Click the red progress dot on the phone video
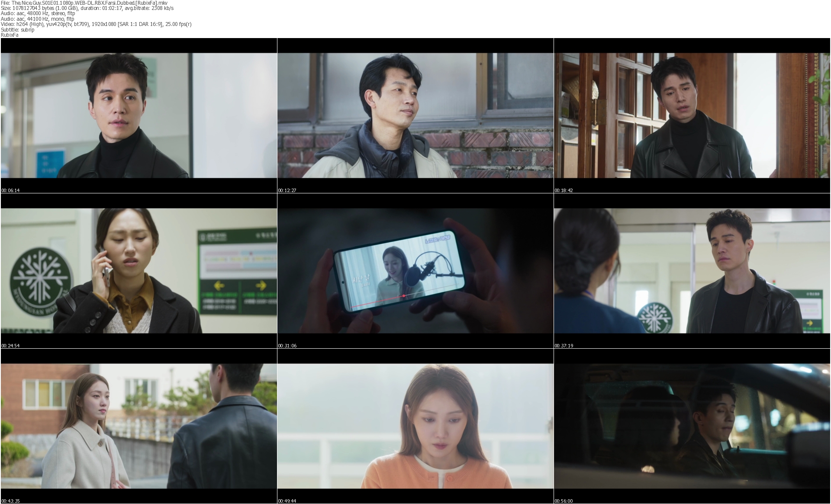 [404, 296]
